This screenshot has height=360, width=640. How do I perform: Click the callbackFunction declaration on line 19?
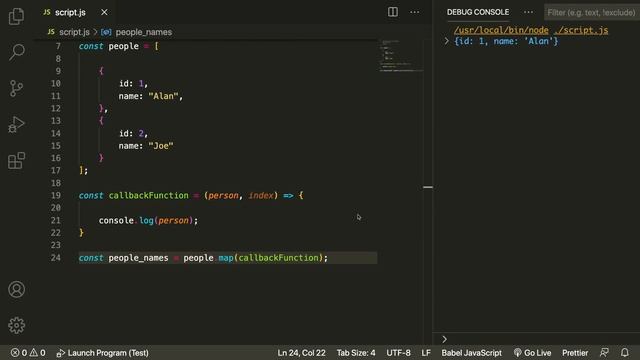pos(149,196)
